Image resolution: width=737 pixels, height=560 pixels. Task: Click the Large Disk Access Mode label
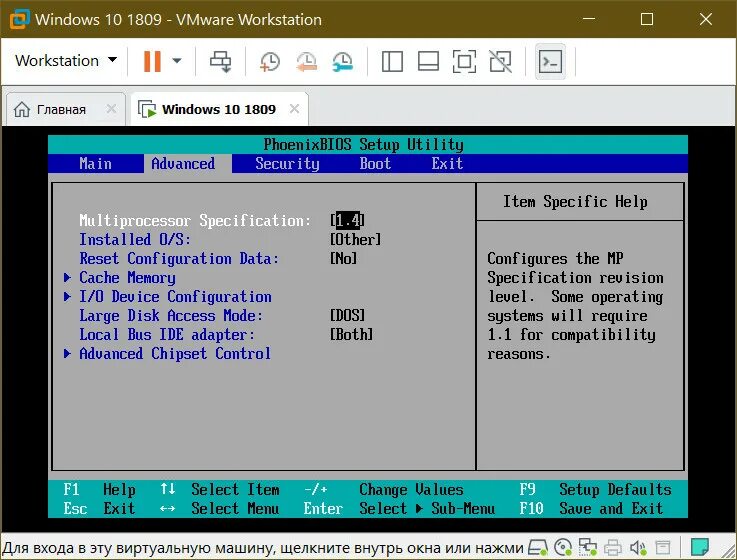(x=171, y=315)
